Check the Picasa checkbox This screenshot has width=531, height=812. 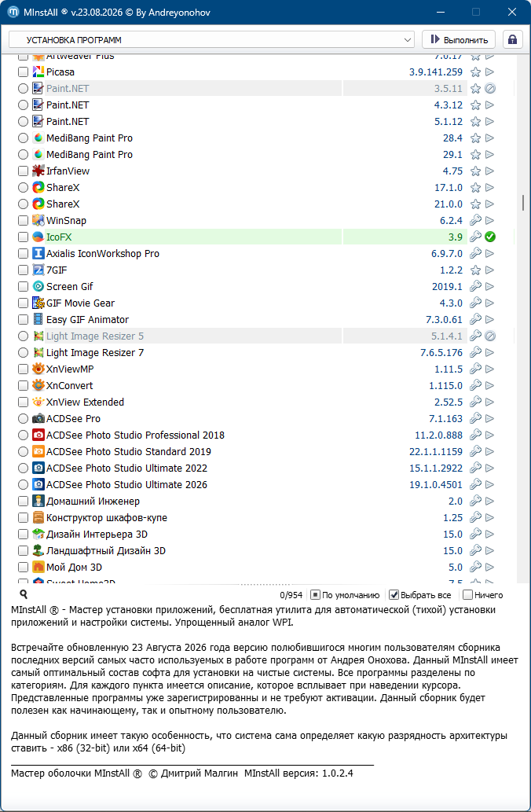click(x=23, y=72)
